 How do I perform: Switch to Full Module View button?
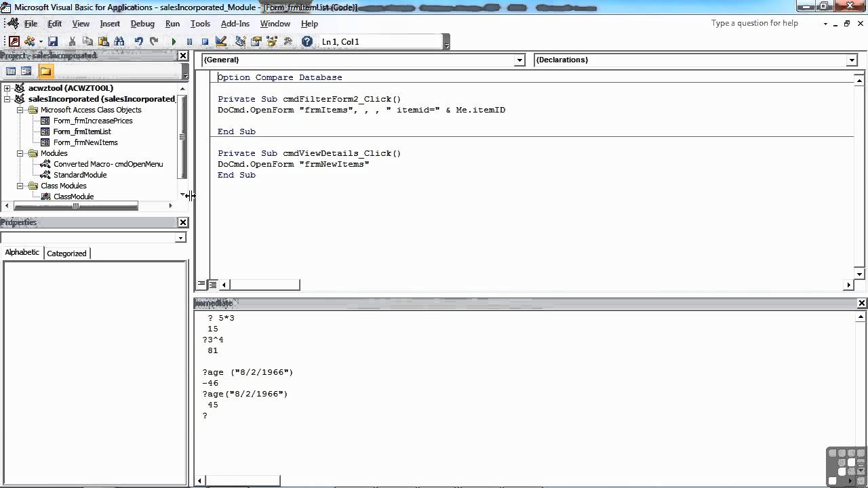(212, 285)
